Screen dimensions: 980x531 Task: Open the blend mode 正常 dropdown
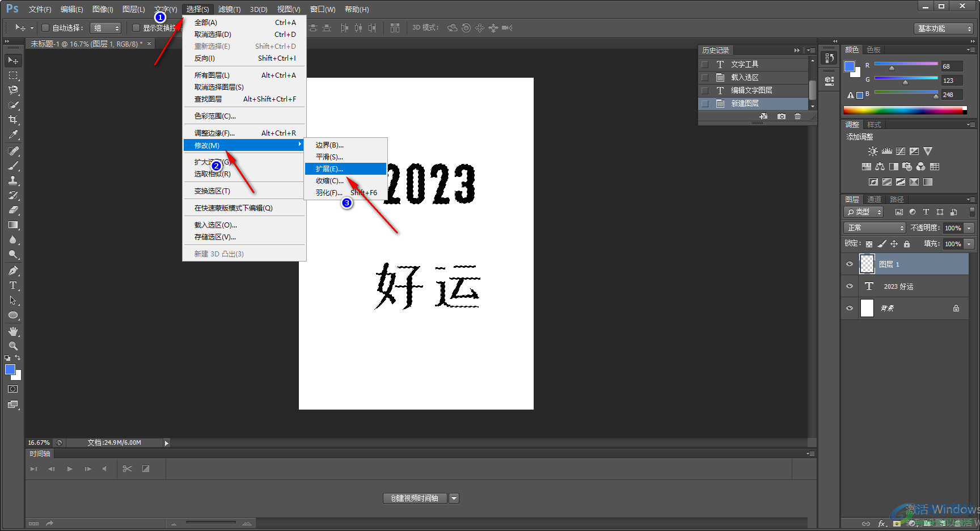click(875, 228)
